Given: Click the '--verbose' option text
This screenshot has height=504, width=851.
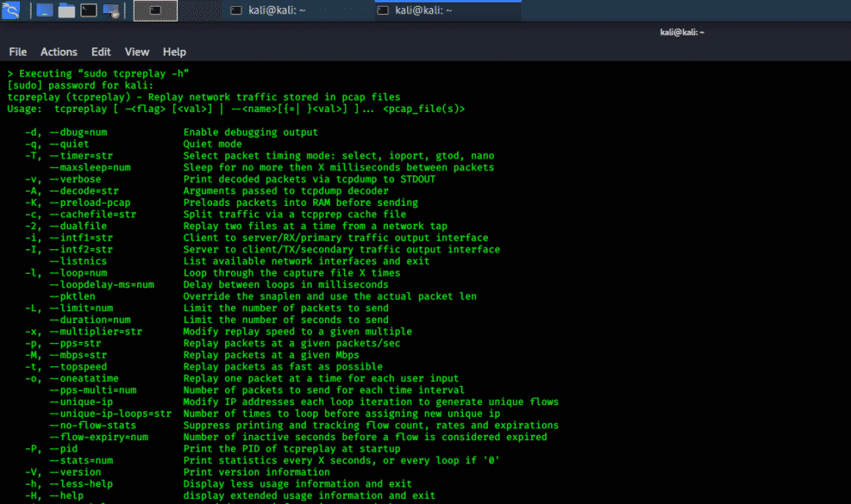Looking at the screenshot, I should coord(75,179).
